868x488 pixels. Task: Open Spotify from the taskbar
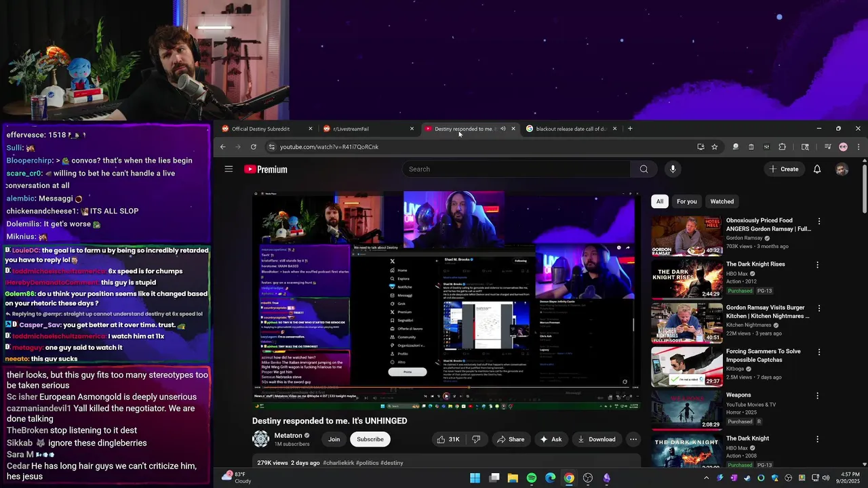[x=532, y=478]
